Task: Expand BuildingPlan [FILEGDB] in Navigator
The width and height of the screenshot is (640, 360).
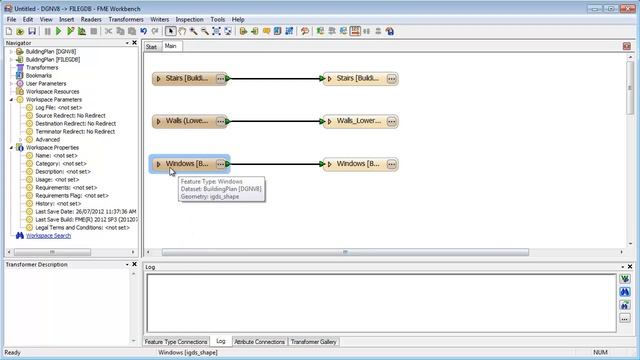Action: (11, 60)
